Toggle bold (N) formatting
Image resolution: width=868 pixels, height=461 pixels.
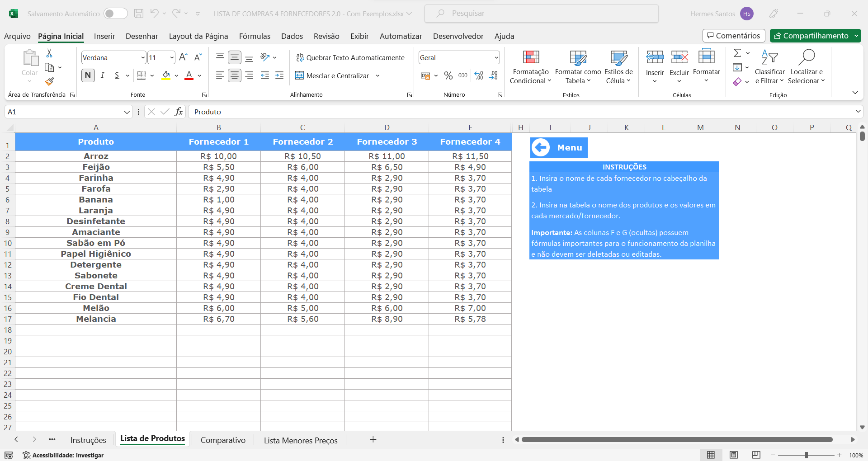click(88, 75)
